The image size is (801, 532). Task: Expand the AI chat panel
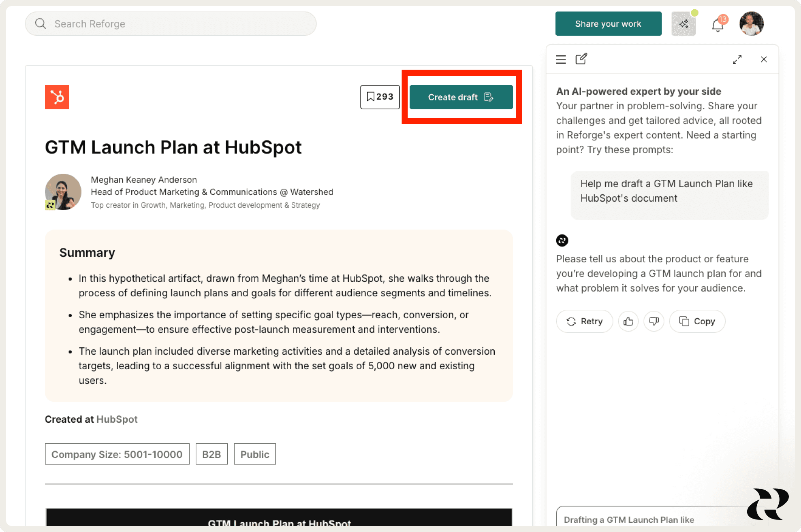point(737,60)
